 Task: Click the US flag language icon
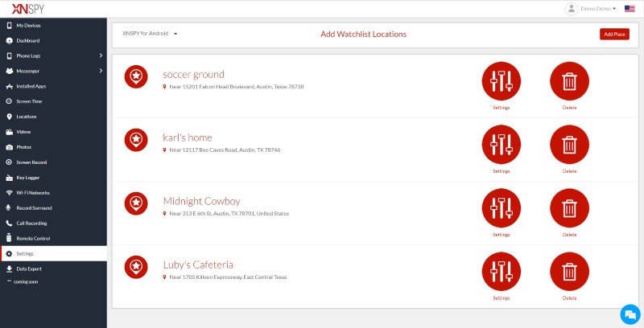pyautogui.click(x=630, y=9)
